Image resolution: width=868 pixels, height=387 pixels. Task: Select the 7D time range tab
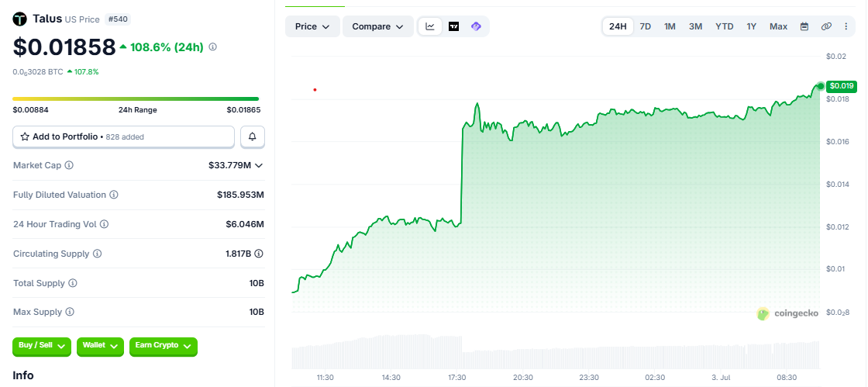coord(646,26)
